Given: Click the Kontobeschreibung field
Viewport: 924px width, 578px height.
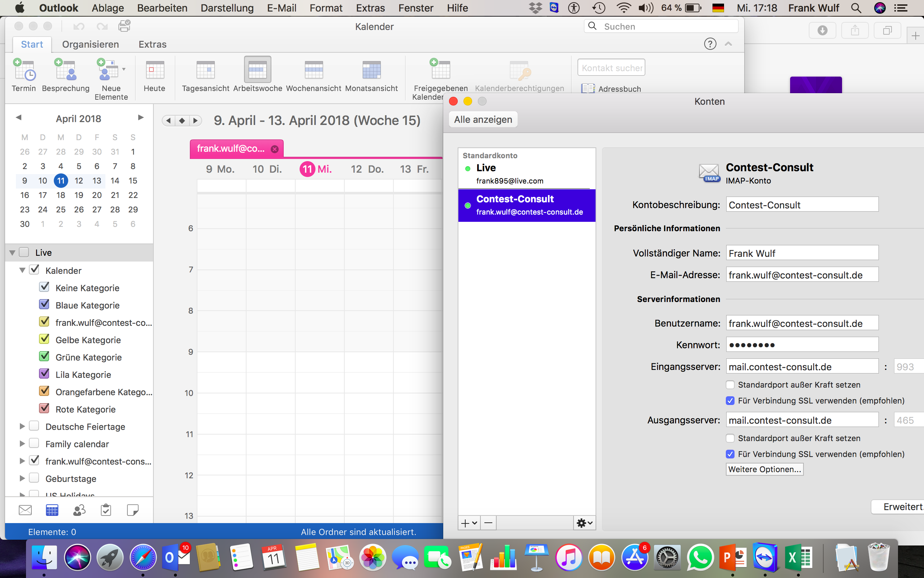Looking at the screenshot, I should pyautogui.click(x=802, y=205).
